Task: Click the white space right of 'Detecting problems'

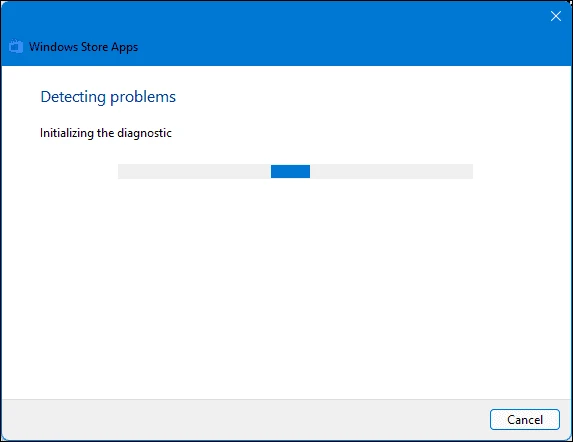Action: (365, 97)
